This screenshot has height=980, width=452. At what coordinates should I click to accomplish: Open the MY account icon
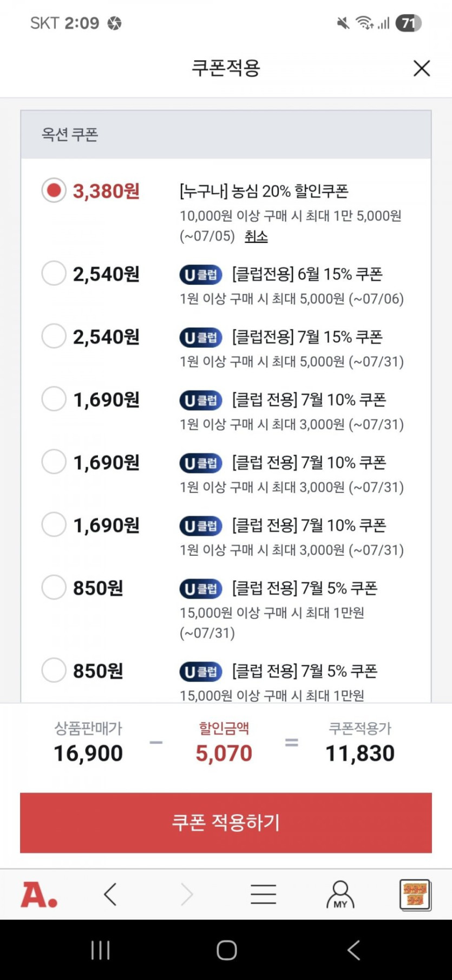(340, 894)
